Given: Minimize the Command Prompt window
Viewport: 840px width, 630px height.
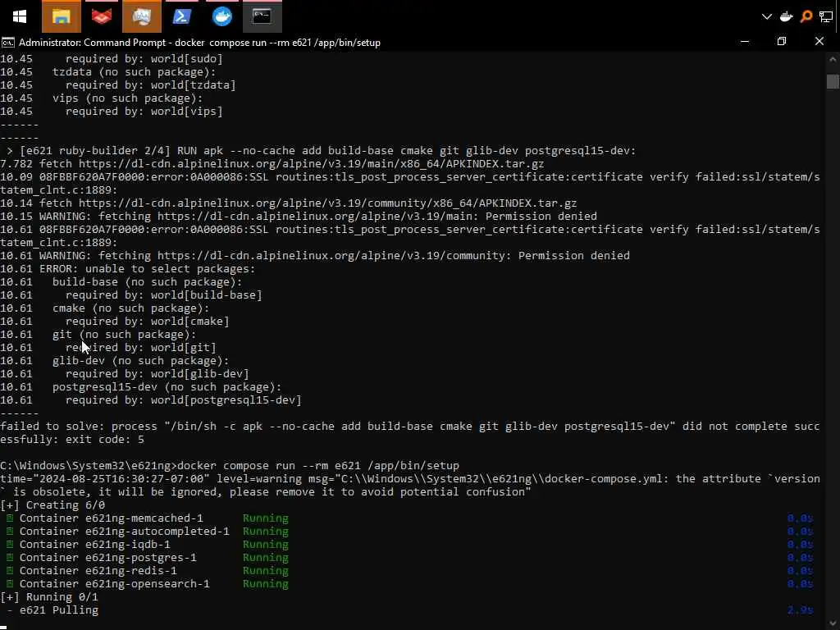Looking at the screenshot, I should 745,41.
